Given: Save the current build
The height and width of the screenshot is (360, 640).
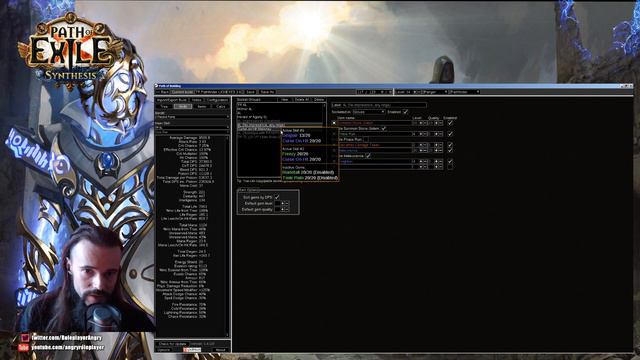Looking at the screenshot, I should point(251,92).
